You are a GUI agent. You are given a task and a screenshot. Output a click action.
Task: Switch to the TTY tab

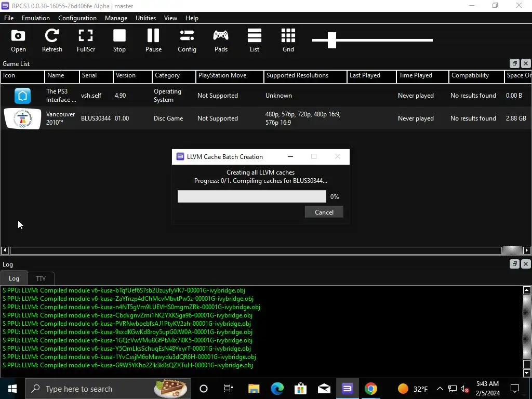[x=41, y=278]
